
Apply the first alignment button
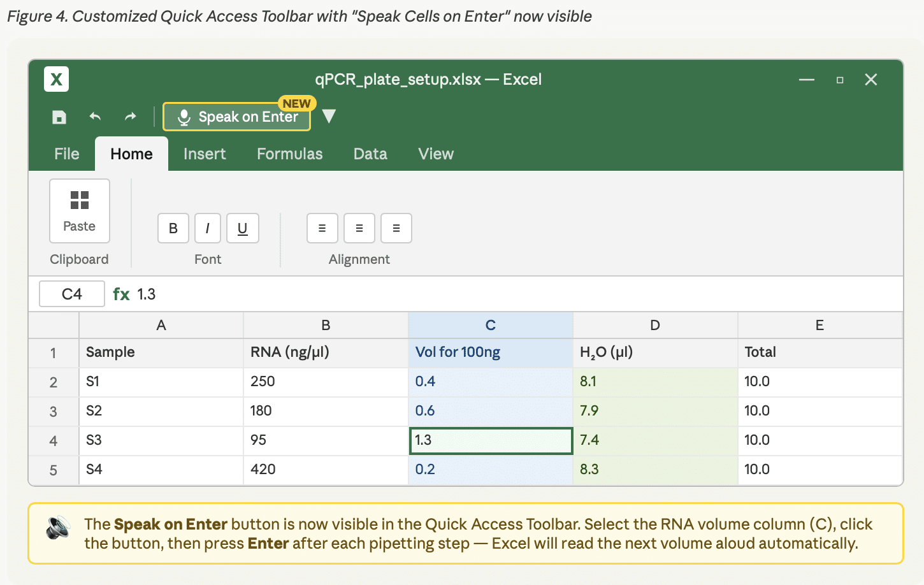pos(322,228)
